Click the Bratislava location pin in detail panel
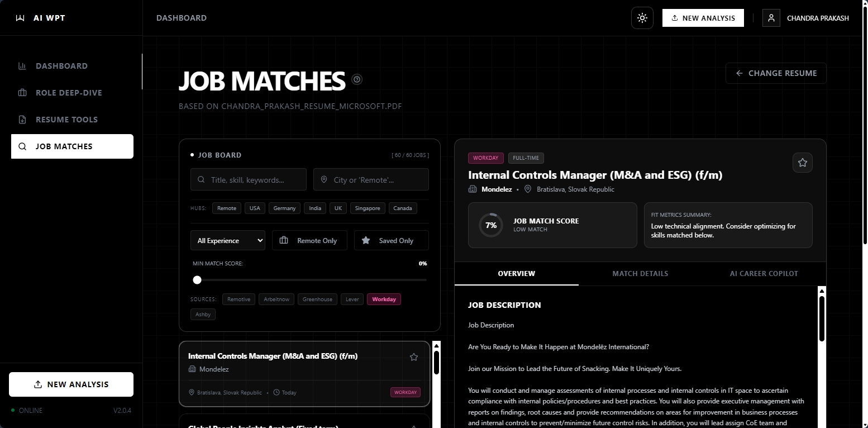The height and width of the screenshot is (428, 868). pos(528,189)
